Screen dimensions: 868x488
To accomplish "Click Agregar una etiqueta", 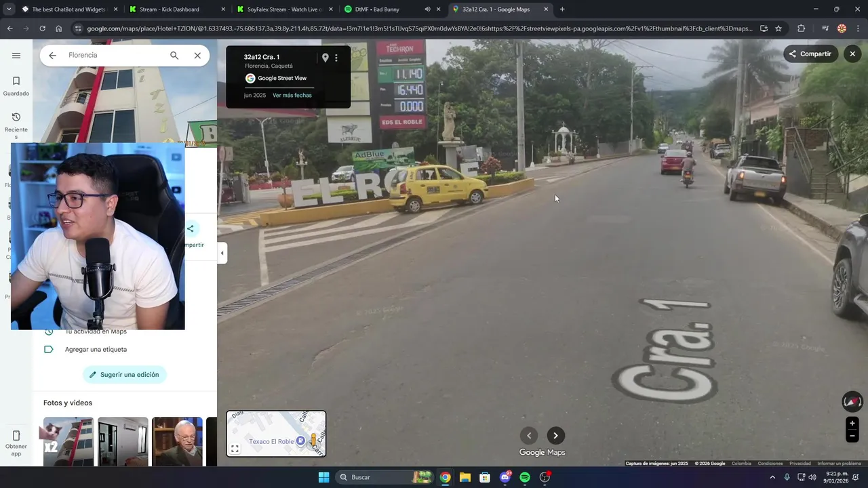I will point(96,350).
